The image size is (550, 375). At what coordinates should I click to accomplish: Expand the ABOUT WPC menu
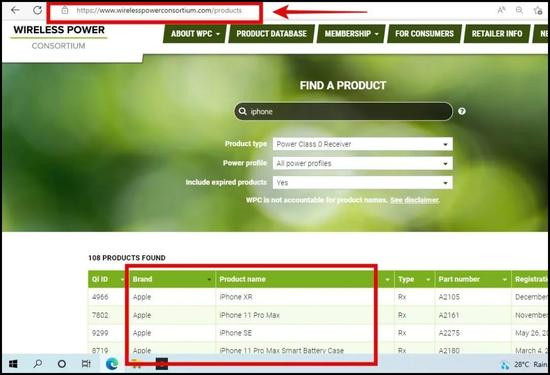[195, 34]
